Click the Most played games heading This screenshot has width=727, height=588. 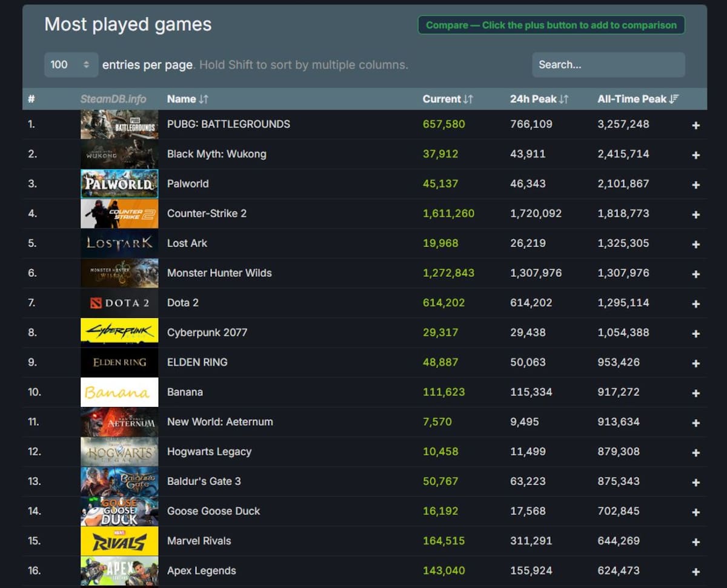[128, 25]
